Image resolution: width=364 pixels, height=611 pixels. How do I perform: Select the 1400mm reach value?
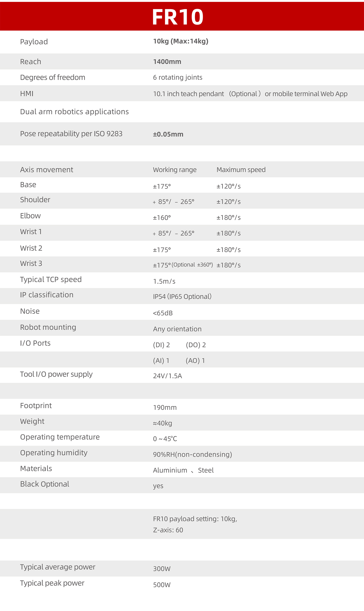[x=167, y=62]
